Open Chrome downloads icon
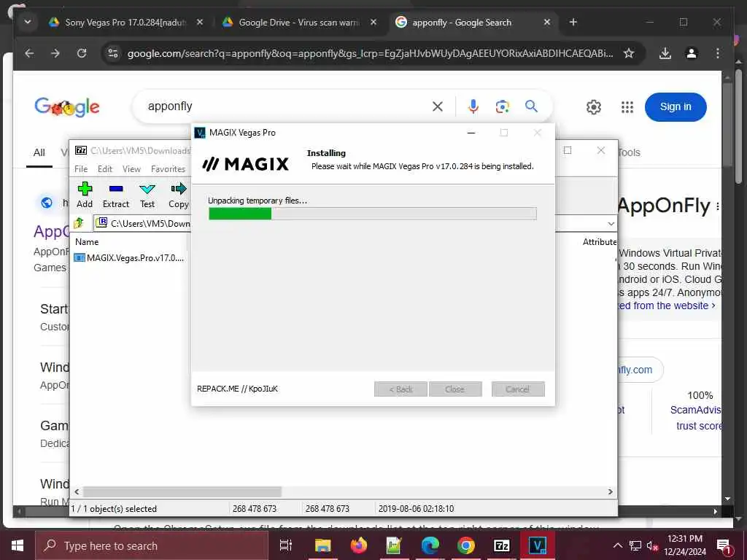 click(x=665, y=53)
